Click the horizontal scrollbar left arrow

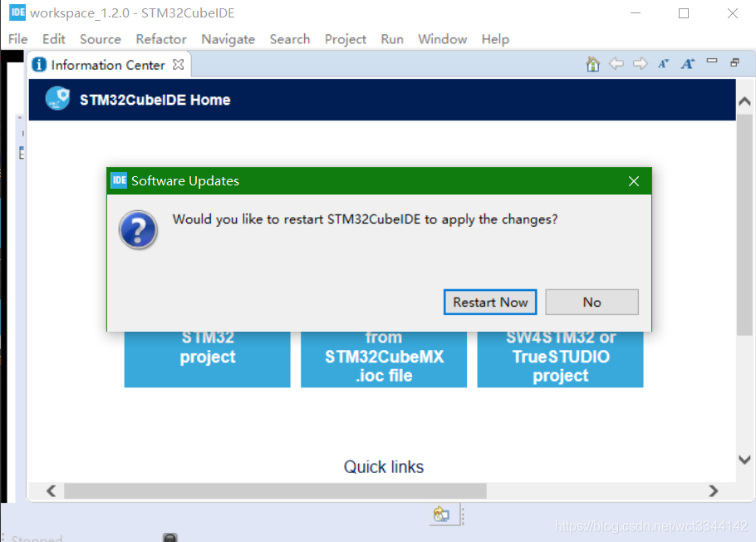coord(52,490)
